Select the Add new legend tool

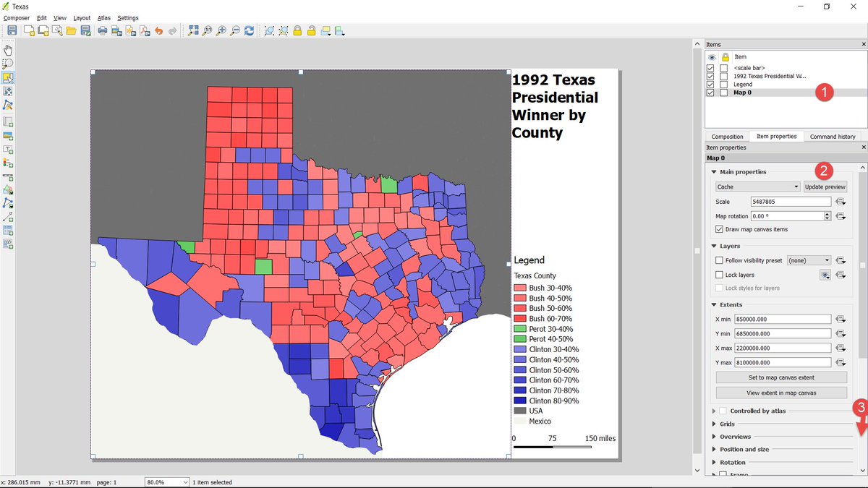pos(8,163)
